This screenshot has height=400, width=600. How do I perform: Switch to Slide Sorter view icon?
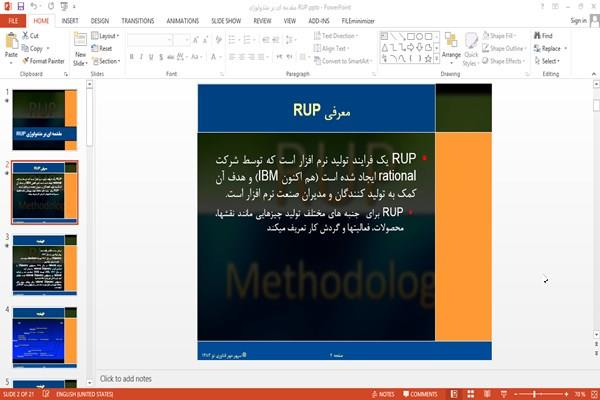point(471,394)
